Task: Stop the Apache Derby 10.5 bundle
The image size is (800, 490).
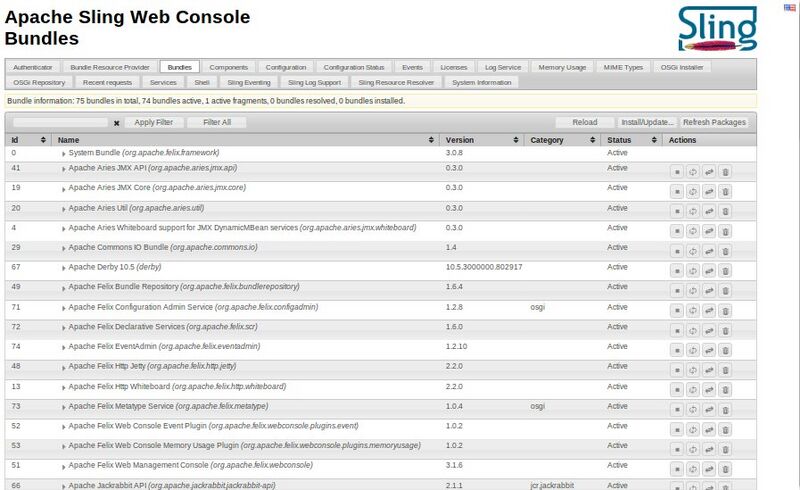Action: pyautogui.click(x=677, y=270)
